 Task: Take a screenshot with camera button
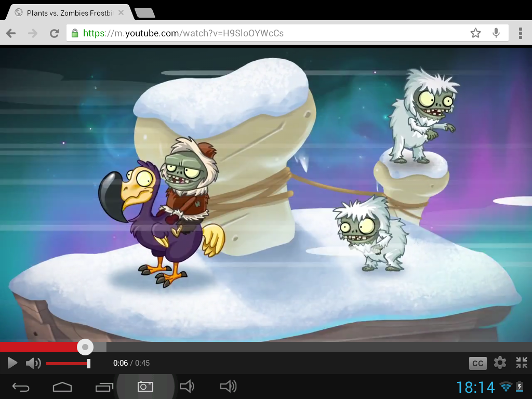[145, 387]
